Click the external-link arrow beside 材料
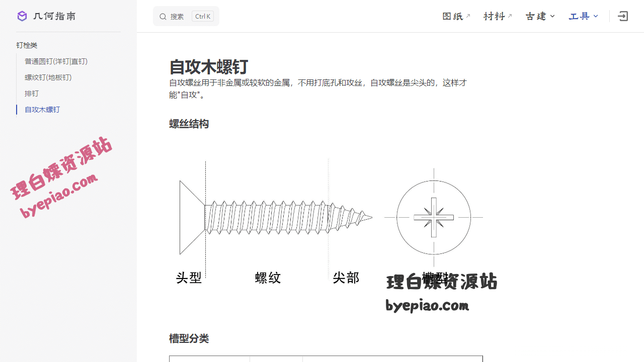Viewport: 644px width, 362px height. 510,16
